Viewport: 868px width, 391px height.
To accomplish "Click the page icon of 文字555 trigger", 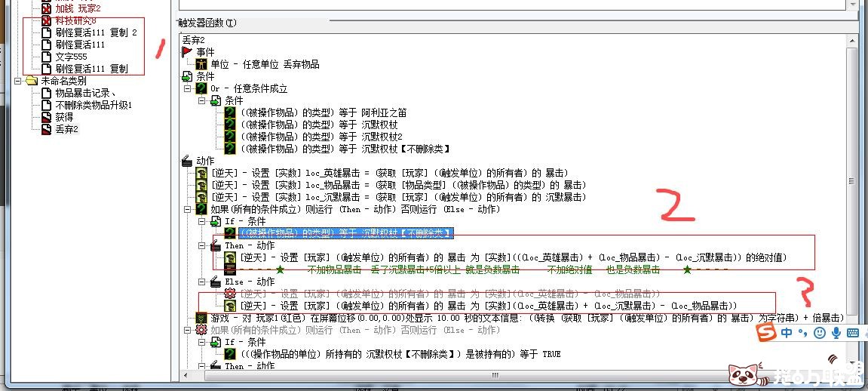I will [x=47, y=57].
